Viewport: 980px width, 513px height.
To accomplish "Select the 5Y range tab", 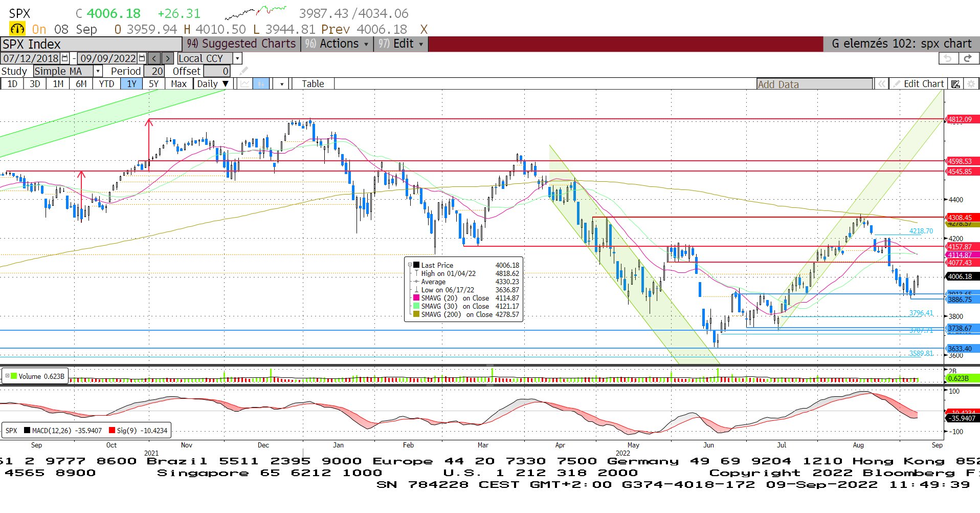I will pos(153,84).
